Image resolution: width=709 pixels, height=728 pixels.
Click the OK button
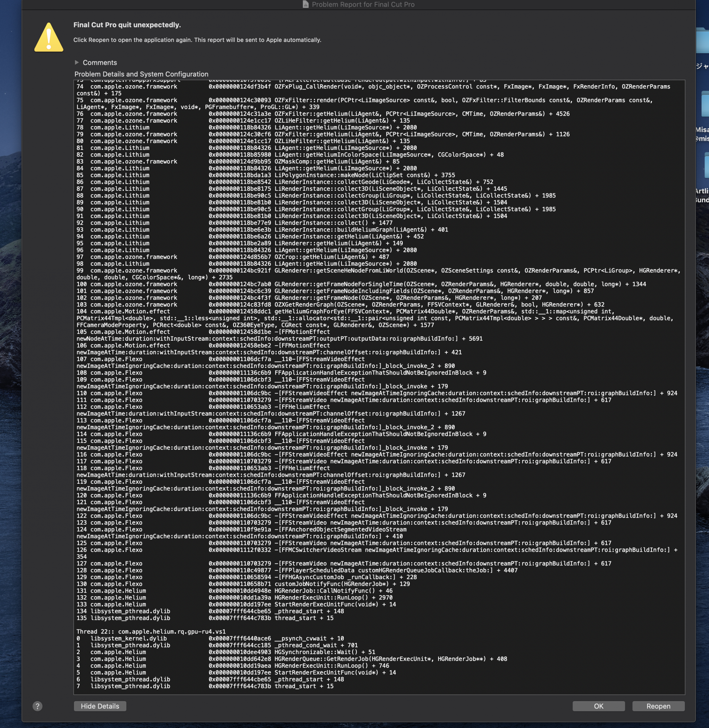598,706
